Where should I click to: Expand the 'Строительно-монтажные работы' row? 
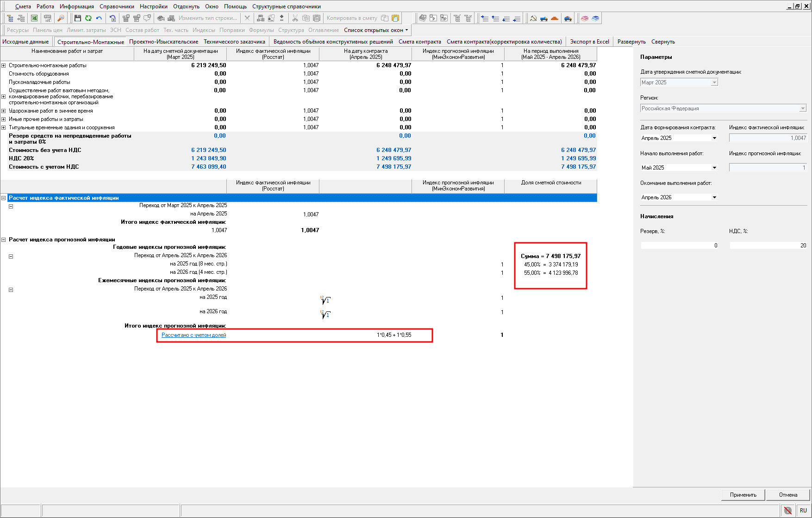click(4, 66)
